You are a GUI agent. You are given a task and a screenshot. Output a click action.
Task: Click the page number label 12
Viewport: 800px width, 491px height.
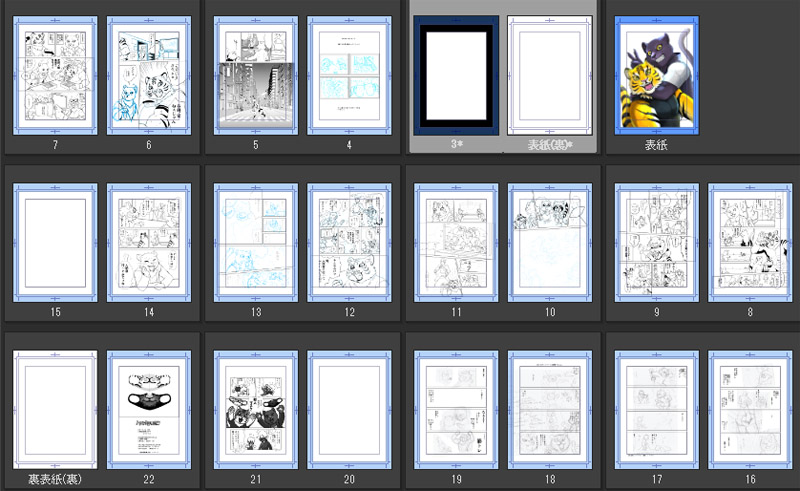[349, 312]
